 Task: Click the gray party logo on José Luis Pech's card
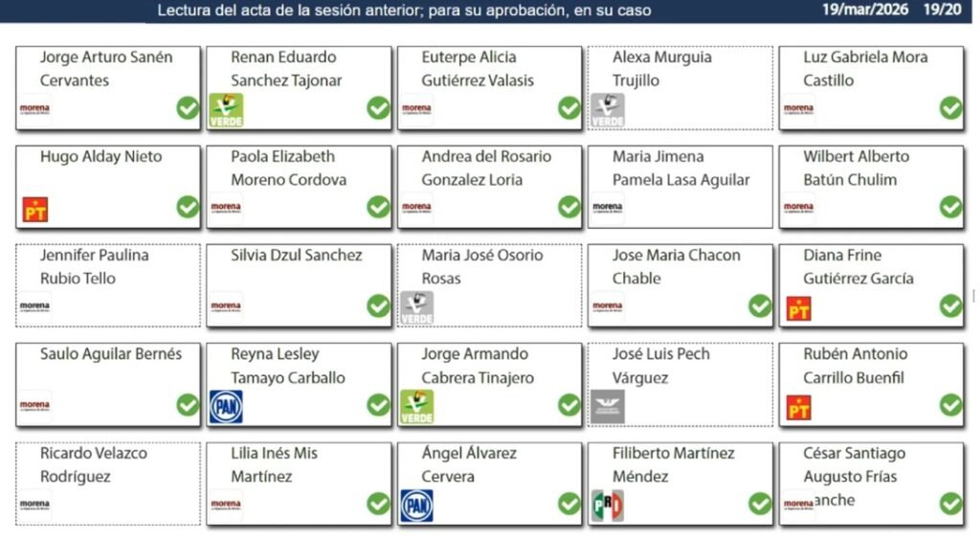coord(608,407)
